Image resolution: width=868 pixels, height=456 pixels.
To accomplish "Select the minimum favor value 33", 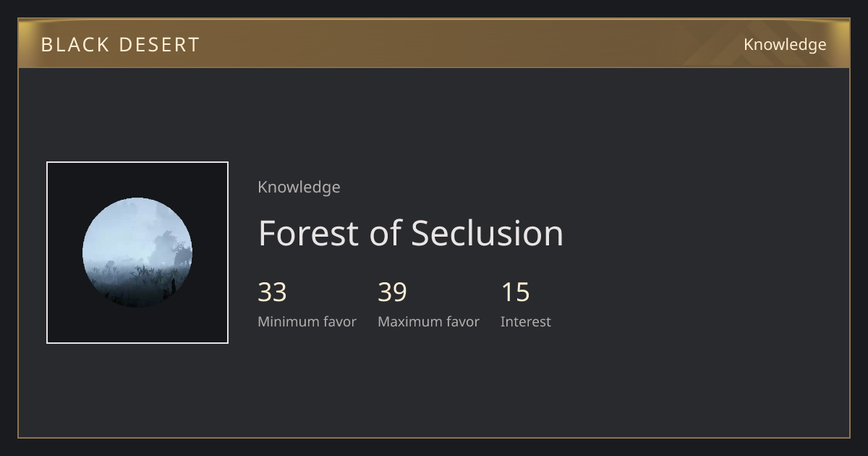I will (273, 292).
